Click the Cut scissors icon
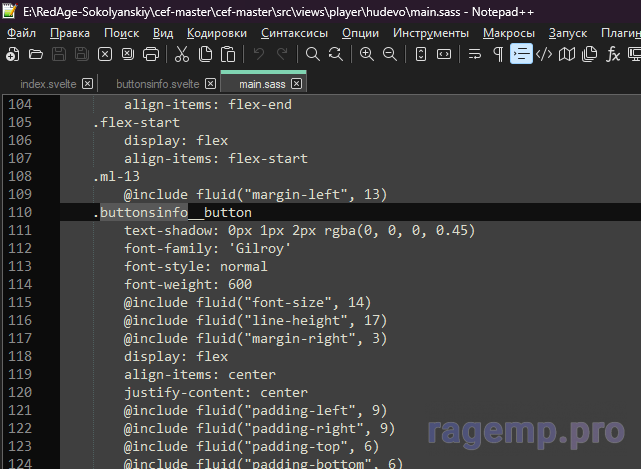Viewport: 641px width, 469px height. (x=182, y=54)
